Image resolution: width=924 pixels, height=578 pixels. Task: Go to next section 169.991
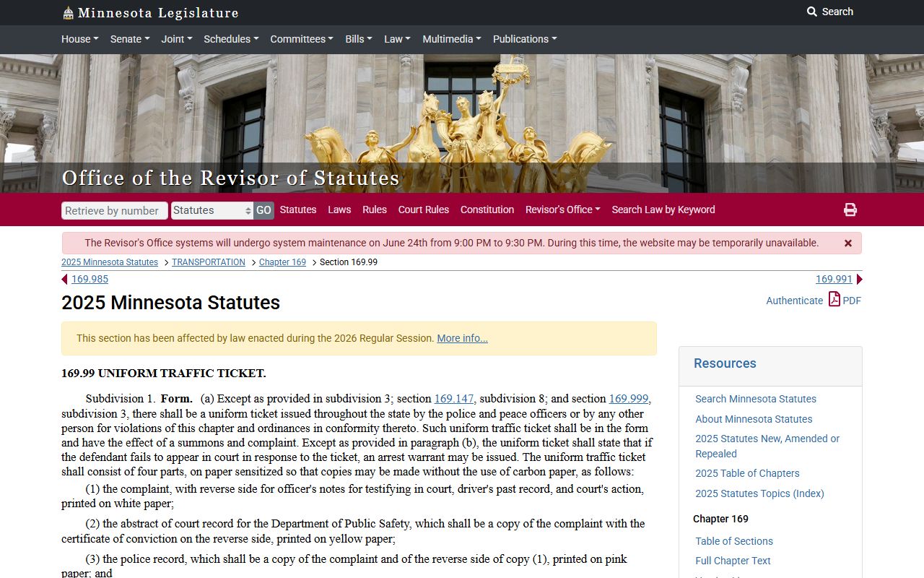834,280
